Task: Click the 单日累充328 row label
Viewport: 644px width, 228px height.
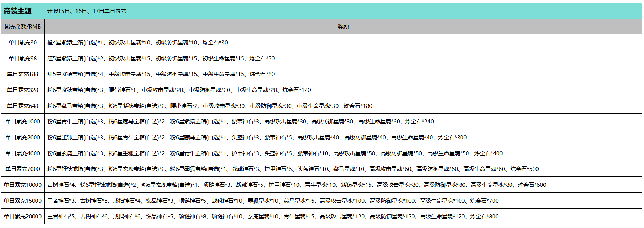Action: (23, 90)
